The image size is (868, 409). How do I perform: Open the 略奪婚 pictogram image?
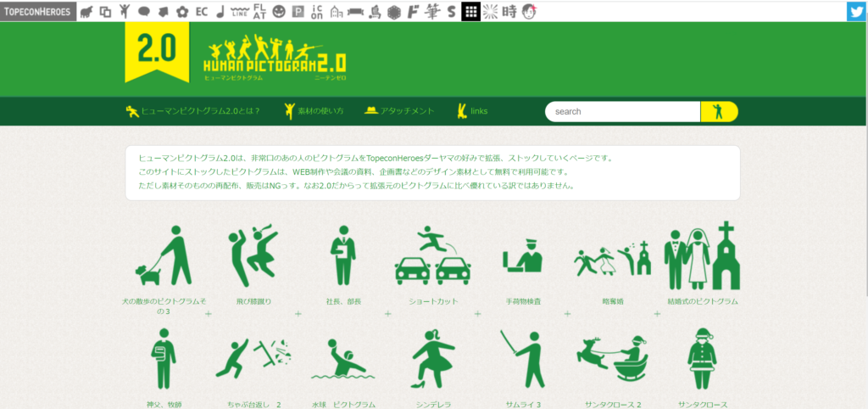(x=612, y=258)
